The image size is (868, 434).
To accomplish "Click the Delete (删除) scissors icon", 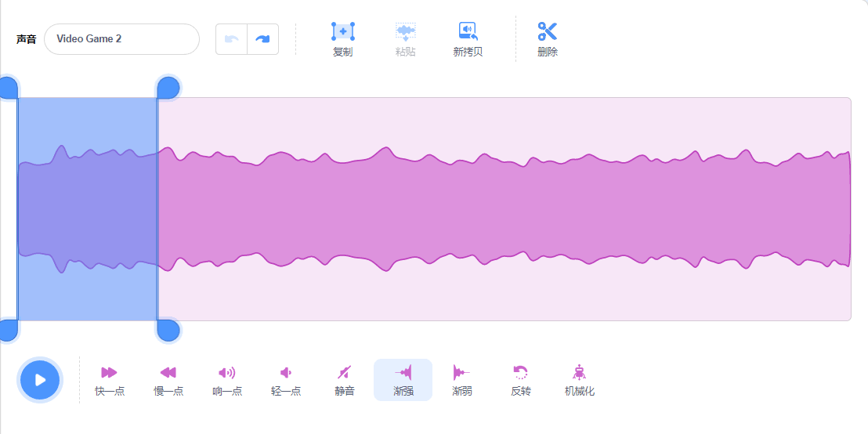I will [547, 32].
